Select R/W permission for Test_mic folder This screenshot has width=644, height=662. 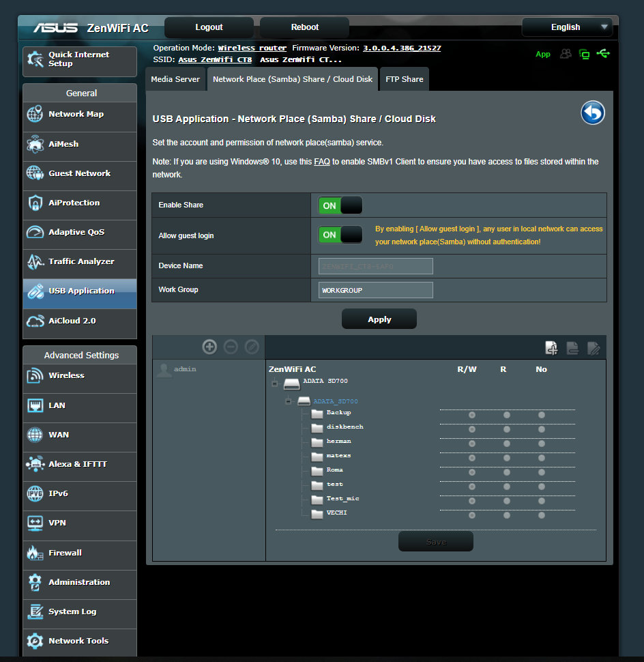(472, 501)
